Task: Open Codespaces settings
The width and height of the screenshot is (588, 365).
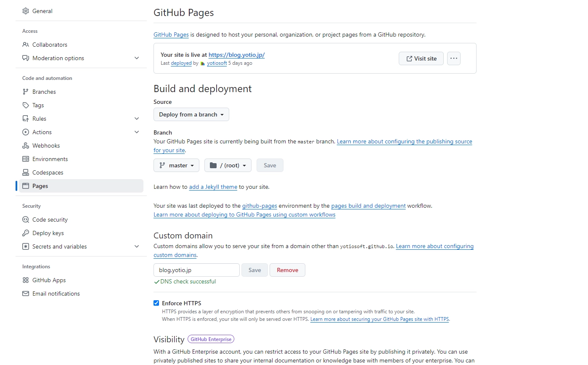Action: tap(81, 172)
